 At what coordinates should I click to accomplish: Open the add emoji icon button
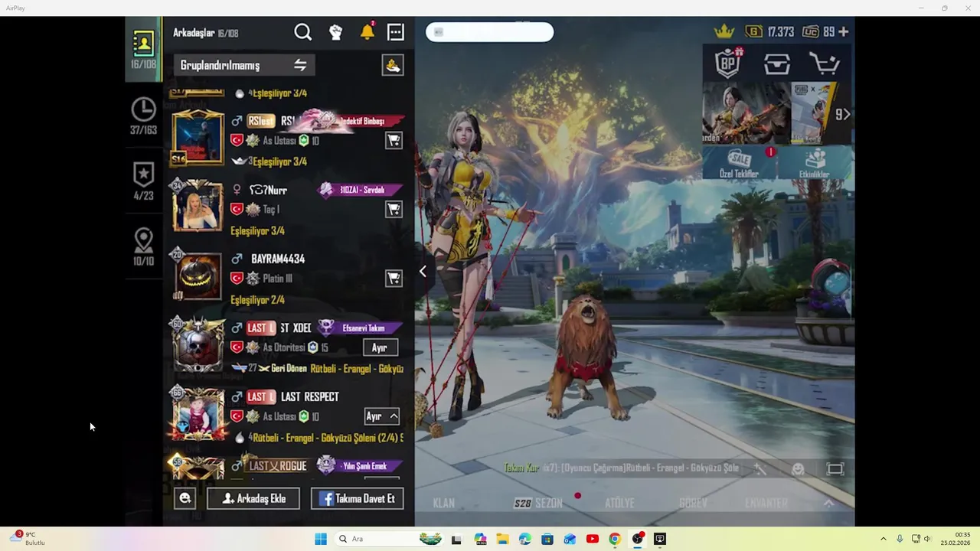pos(185,498)
